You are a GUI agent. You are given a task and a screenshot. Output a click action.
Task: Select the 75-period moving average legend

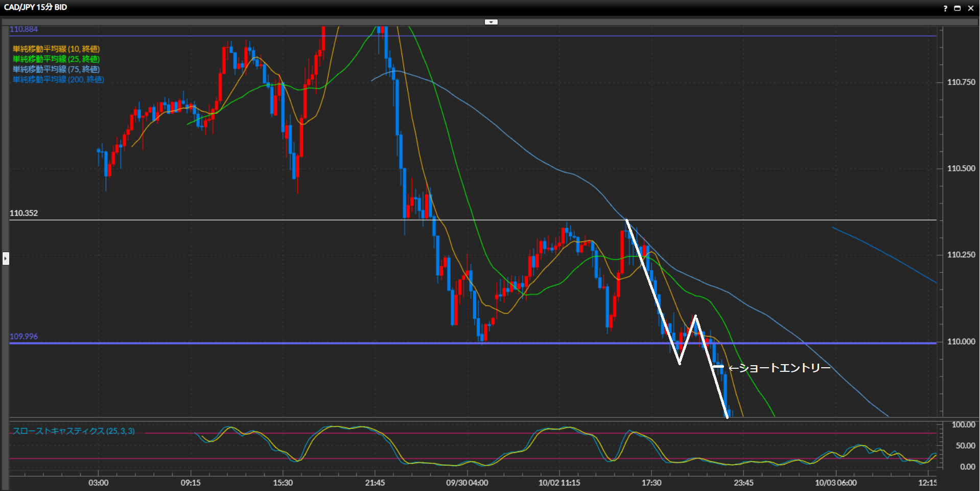[56, 70]
